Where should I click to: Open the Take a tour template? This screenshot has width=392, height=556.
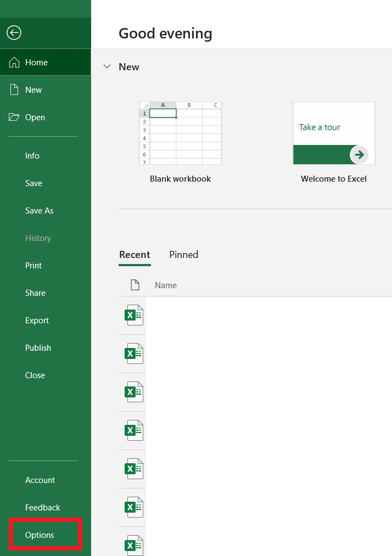click(334, 133)
